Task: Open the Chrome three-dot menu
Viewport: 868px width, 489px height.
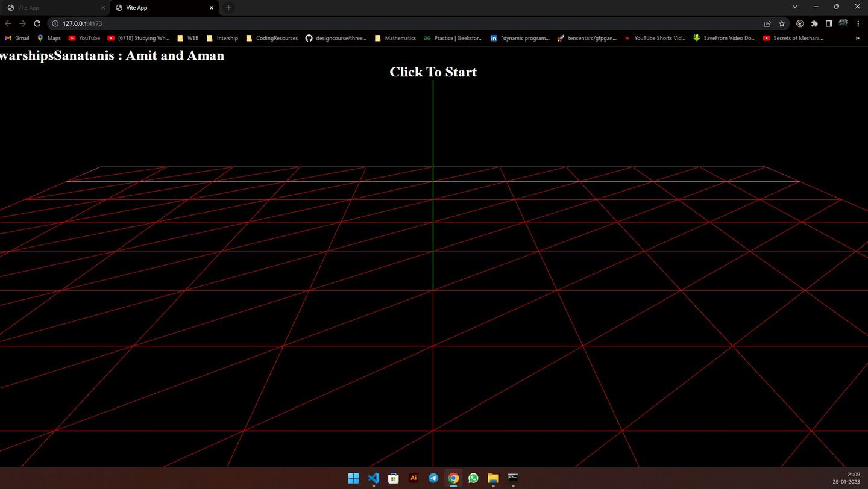Action: click(x=858, y=23)
